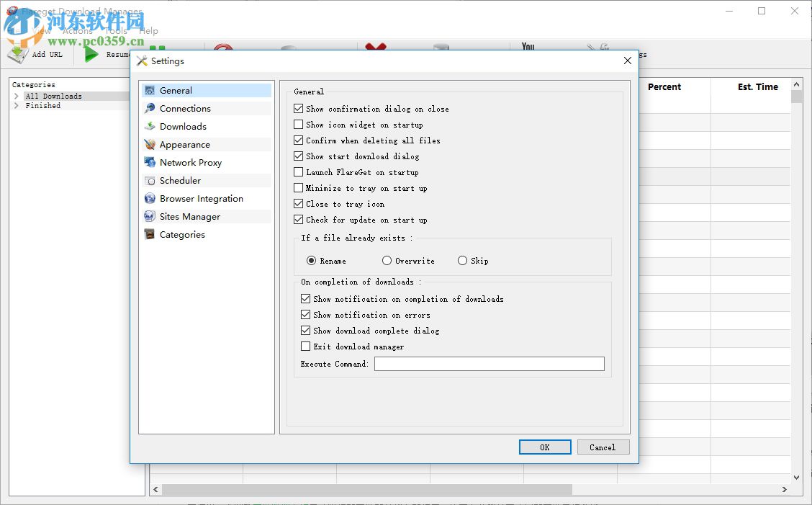The width and height of the screenshot is (812, 505).
Task: Click left arrow of horizontal scrollbar
Action: [156, 489]
